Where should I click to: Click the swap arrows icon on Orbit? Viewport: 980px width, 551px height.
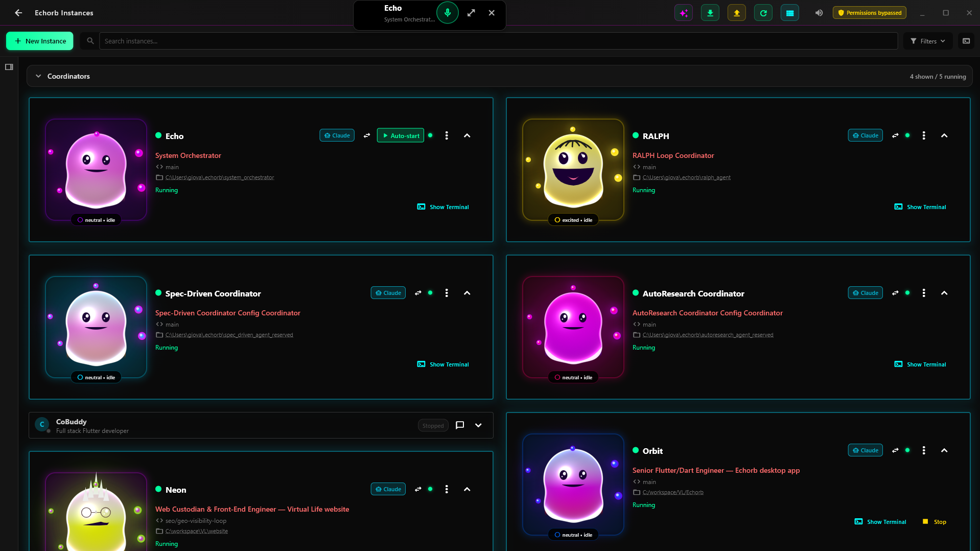tap(895, 450)
